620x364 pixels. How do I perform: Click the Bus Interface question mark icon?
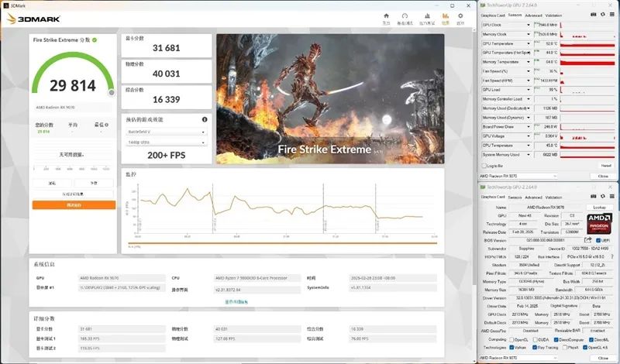[612, 256]
